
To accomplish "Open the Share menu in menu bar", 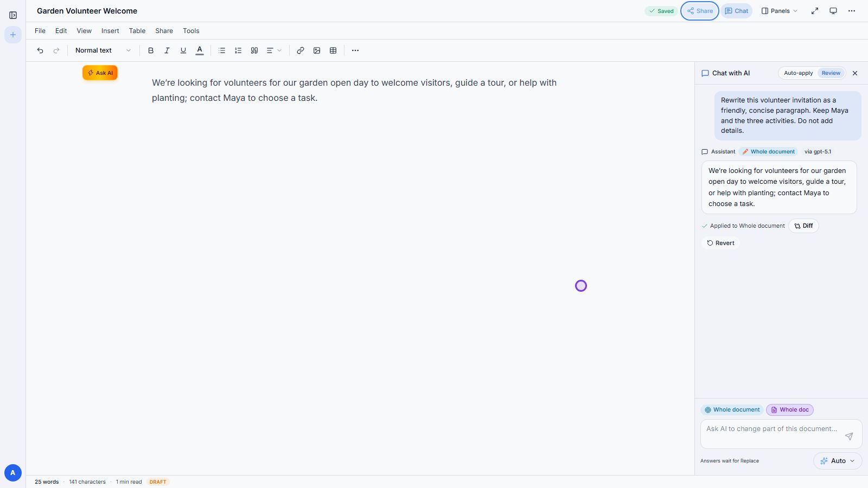I will [x=164, y=31].
